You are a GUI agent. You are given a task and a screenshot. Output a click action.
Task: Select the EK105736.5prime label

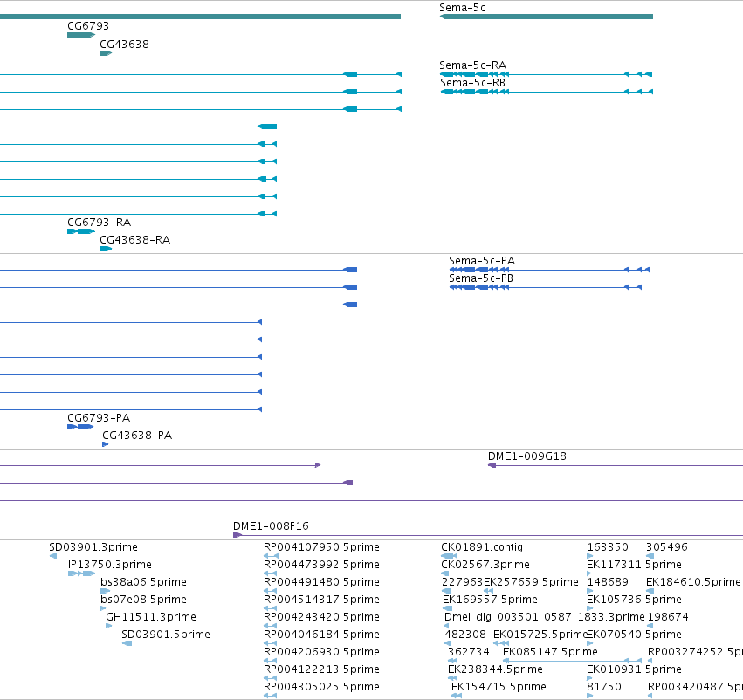click(x=634, y=599)
